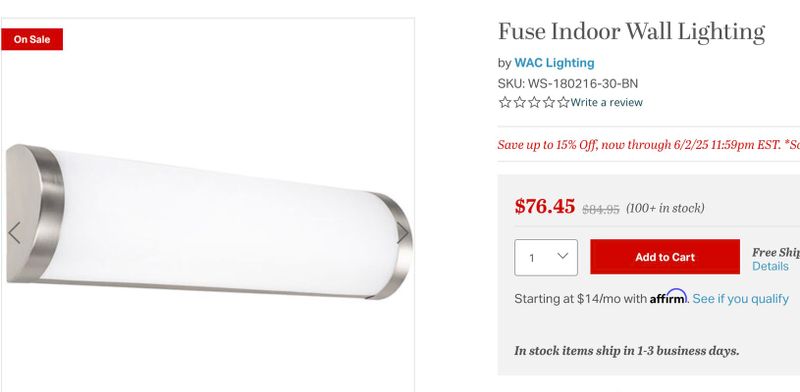Open Write a review link
Image resolution: width=800 pixels, height=392 pixels.
(607, 103)
